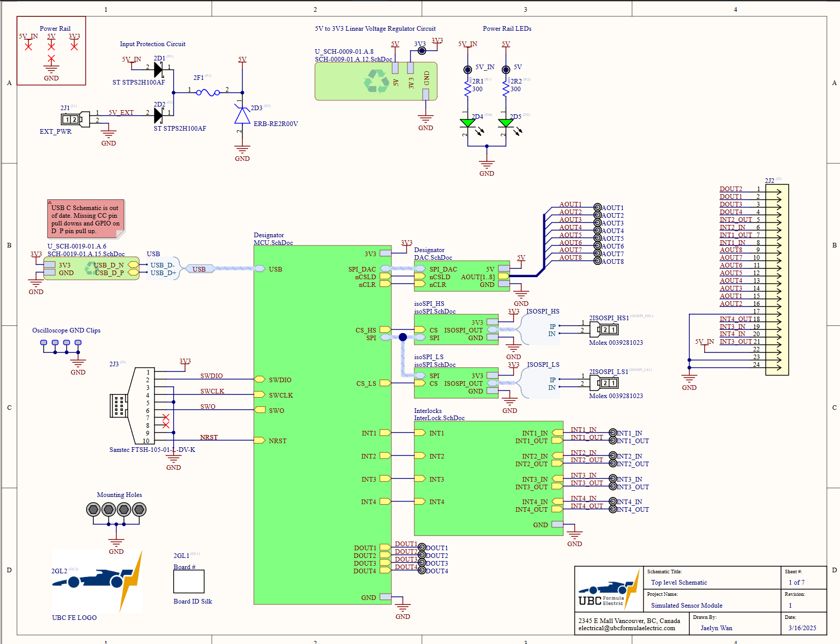The image size is (840, 644).
Task: Click the leftmost mounting hole symbol
Action: tap(93, 509)
